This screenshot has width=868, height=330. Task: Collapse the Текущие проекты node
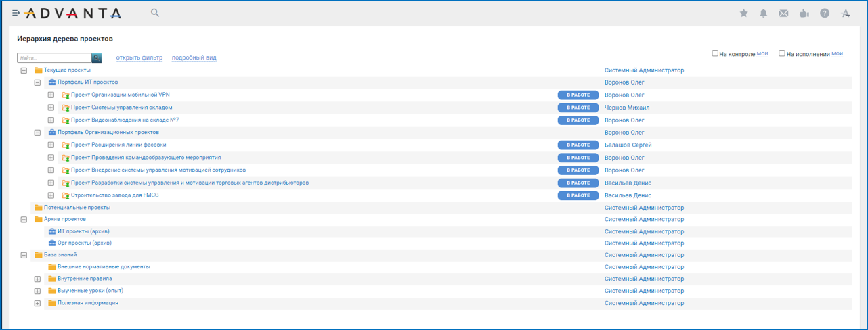tap(24, 70)
